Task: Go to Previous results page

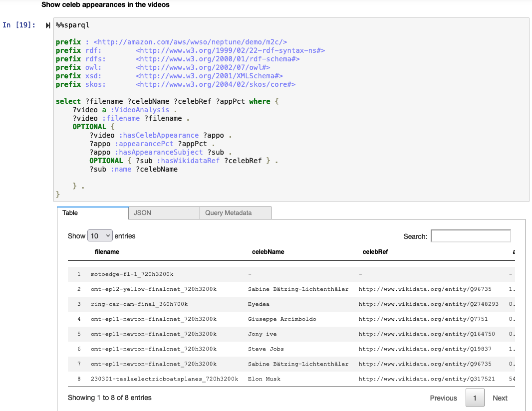Action: coord(443,398)
